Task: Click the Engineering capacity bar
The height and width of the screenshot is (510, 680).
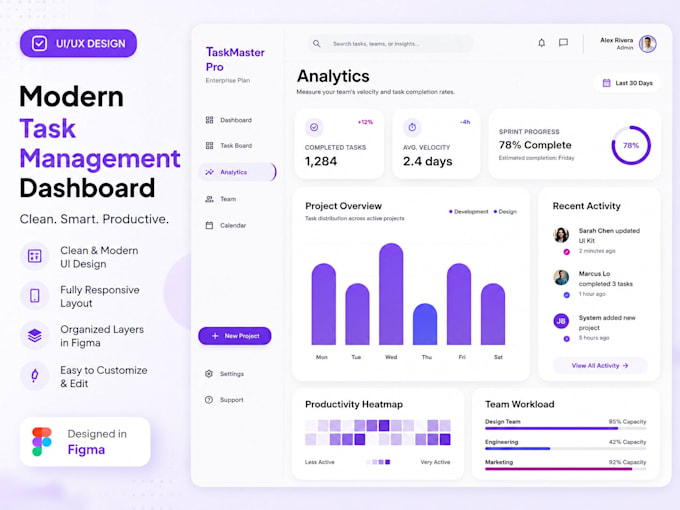Action: 566,449
